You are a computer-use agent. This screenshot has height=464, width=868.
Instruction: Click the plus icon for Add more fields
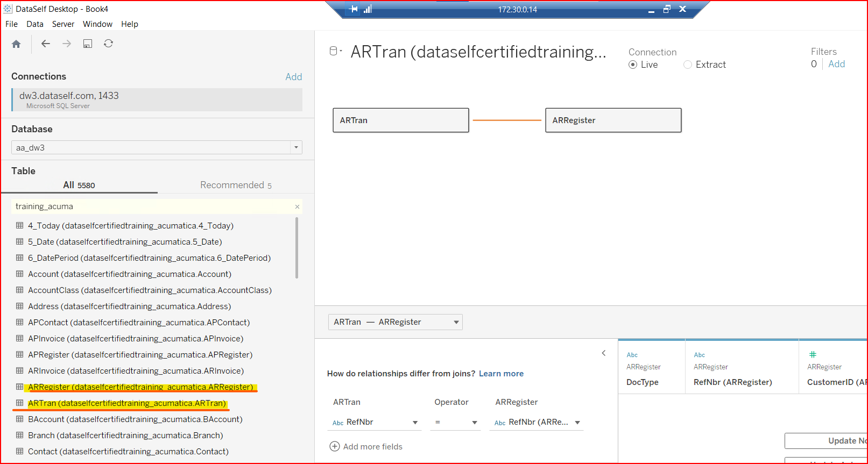334,447
